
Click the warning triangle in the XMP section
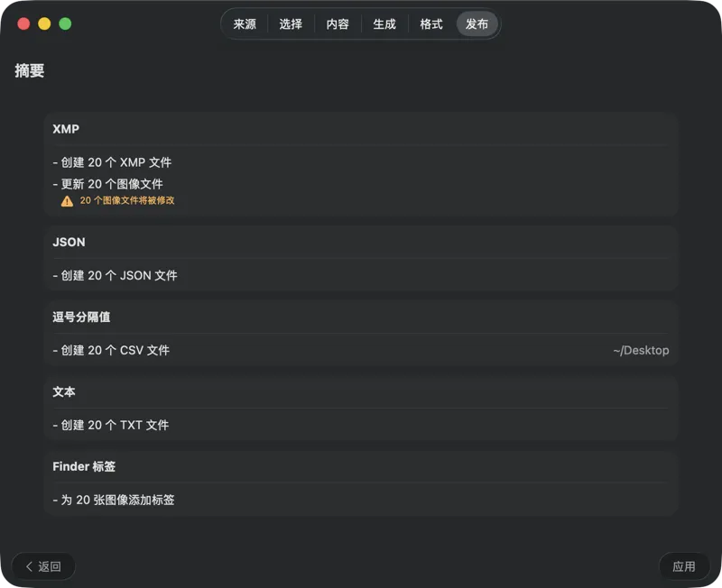(x=66, y=200)
